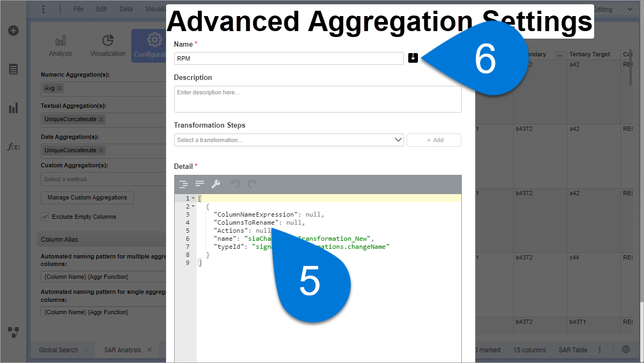This screenshot has height=363, width=644.
Task: Open the Custom Aggregation Select a method dropdown
Action: pos(103,179)
